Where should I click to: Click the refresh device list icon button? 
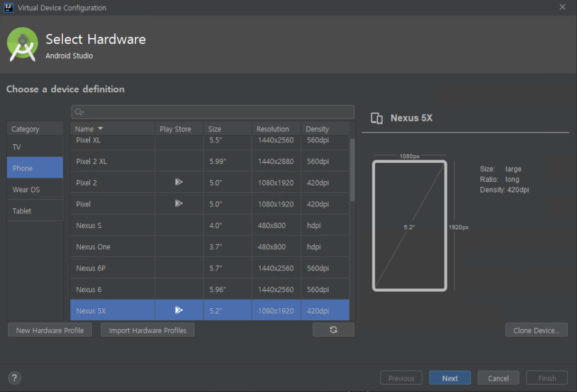tap(334, 330)
